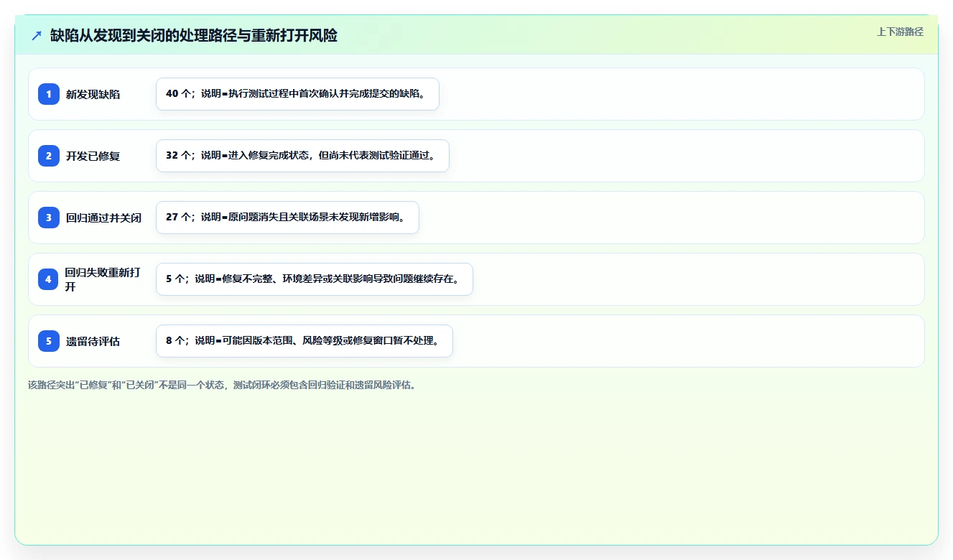Click the 27 个 description box
The image size is (953, 560).
pyautogui.click(x=287, y=218)
